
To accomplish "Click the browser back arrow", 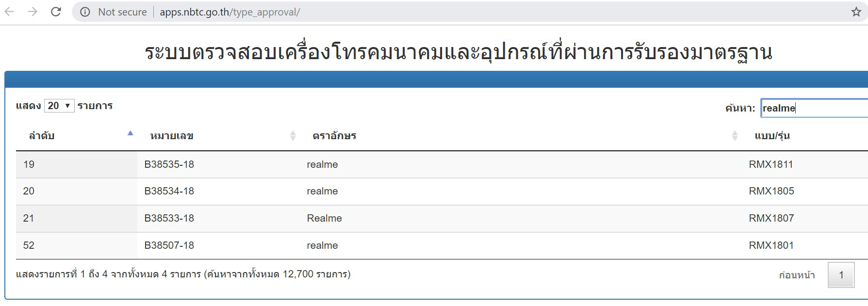I will pyautogui.click(x=9, y=12).
